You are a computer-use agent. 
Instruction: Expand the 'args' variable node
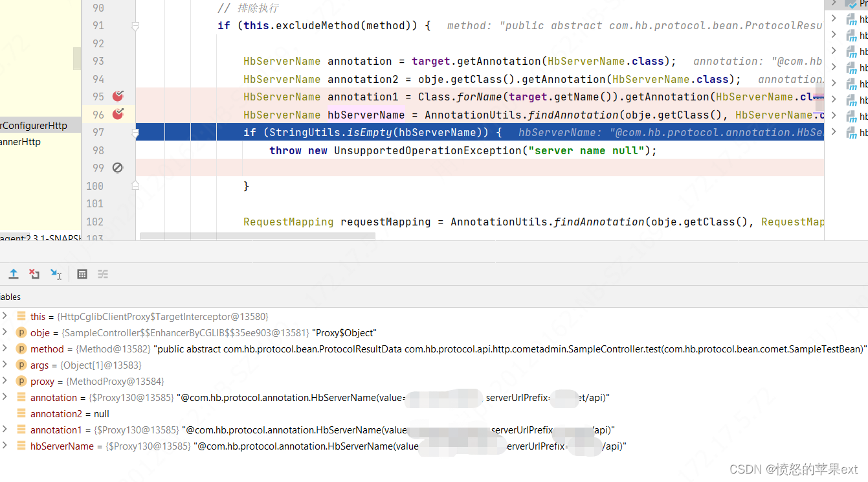click(x=5, y=365)
